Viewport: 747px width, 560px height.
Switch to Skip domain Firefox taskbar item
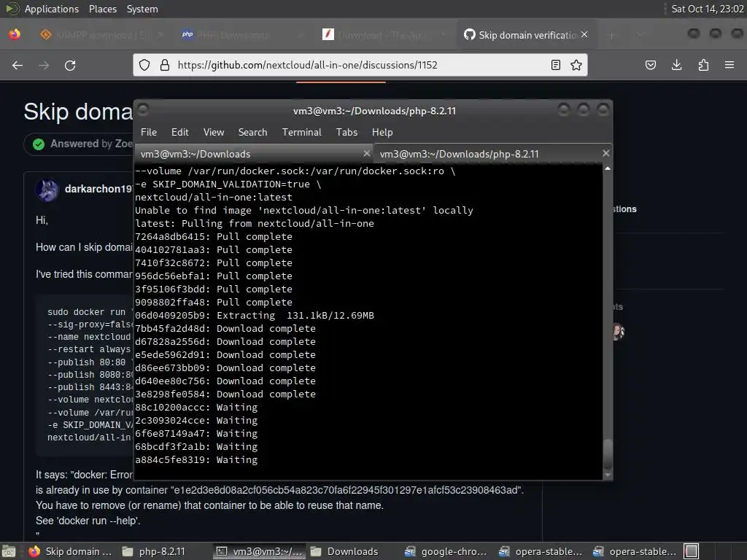coord(70,551)
